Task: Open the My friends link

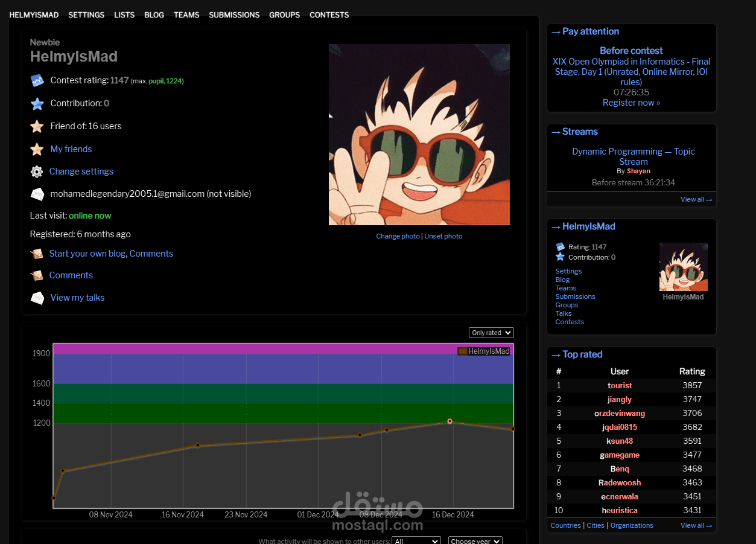Action: (71, 149)
